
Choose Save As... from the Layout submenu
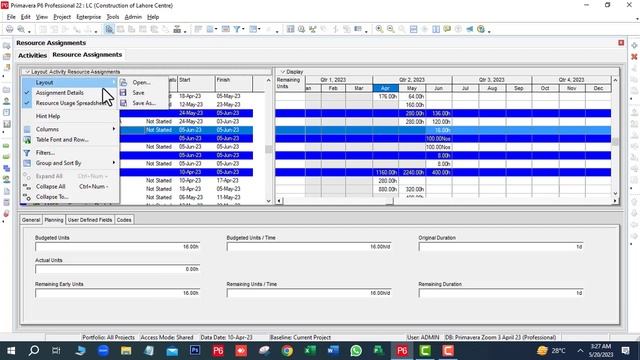click(x=144, y=103)
